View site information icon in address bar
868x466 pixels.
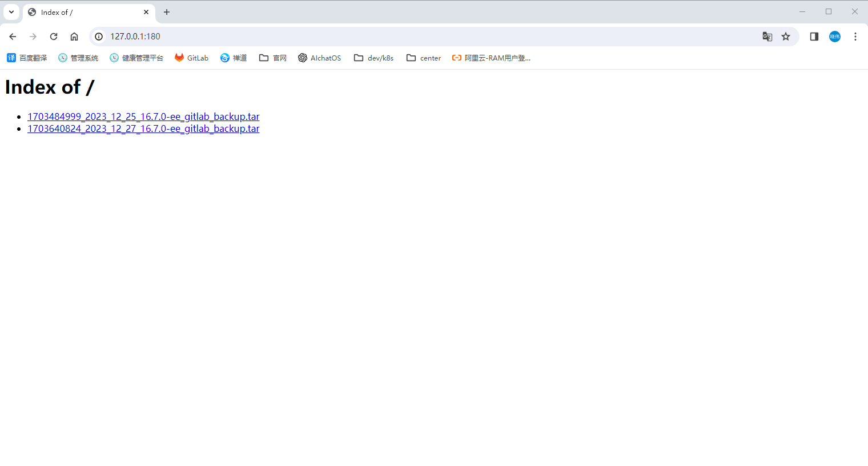click(x=99, y=37)
